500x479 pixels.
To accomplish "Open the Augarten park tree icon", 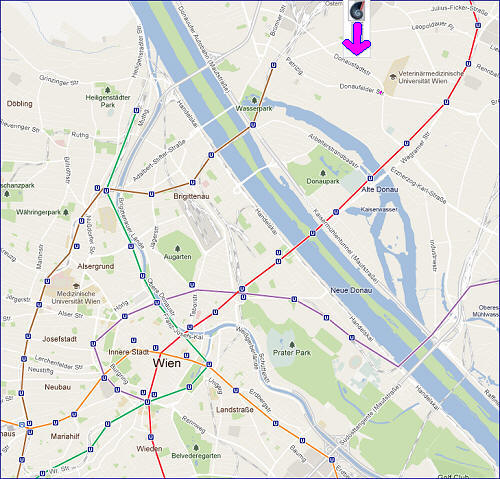I will coord(177,249).
